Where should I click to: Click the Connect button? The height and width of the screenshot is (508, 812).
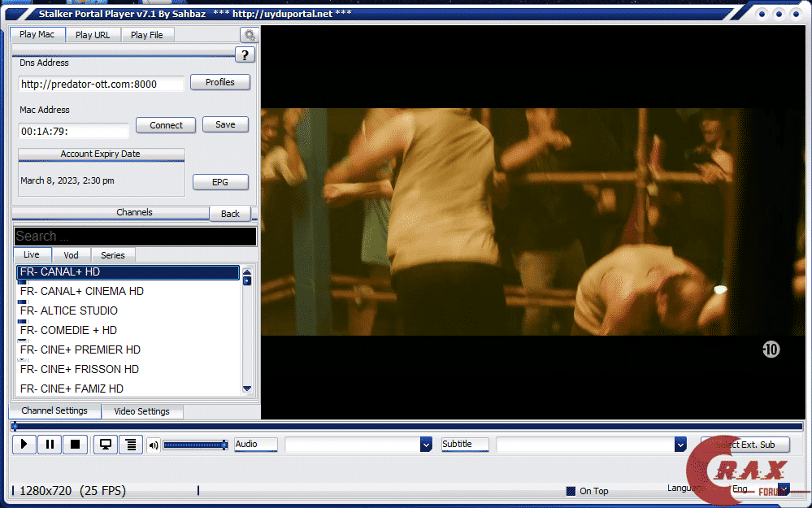click(x=166, y=125)
